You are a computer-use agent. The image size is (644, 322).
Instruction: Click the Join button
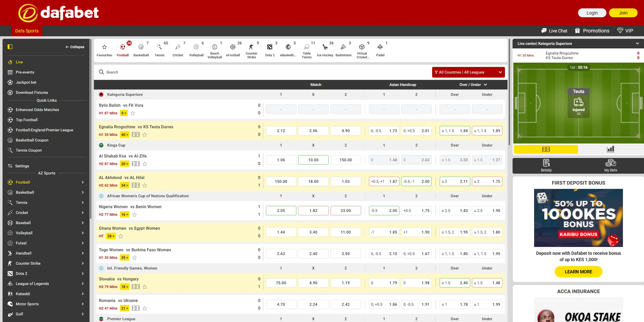click(x=623, y=13)
